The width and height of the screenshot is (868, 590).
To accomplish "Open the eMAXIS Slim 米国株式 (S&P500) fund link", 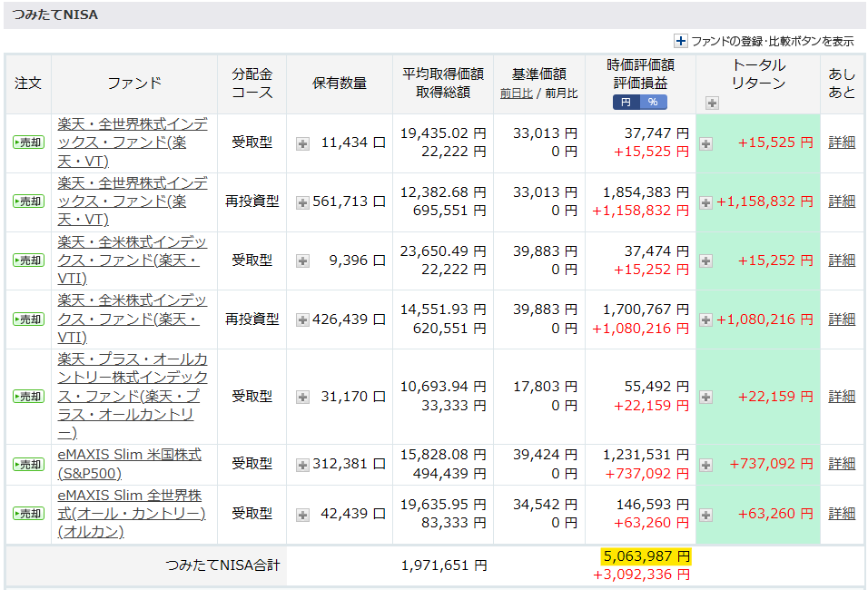I will 129,464.
